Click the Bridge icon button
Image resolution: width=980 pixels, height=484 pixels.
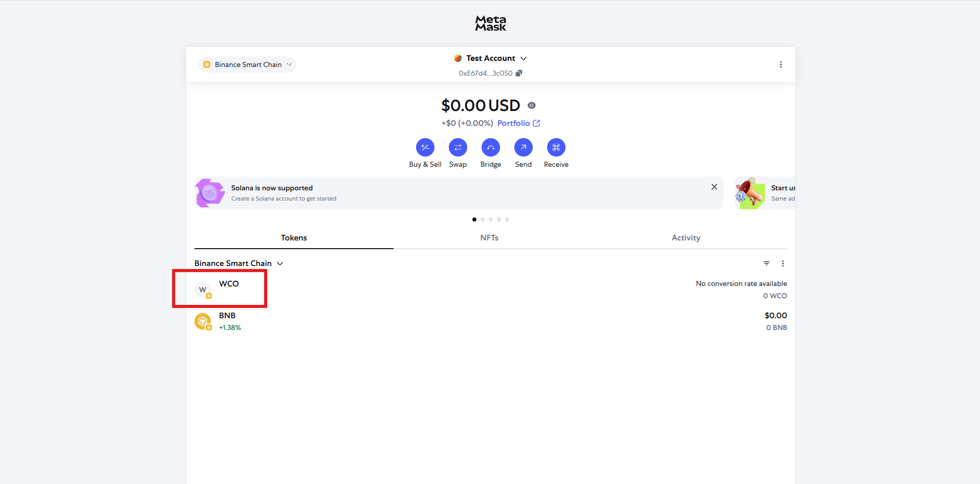click(490, 147)
